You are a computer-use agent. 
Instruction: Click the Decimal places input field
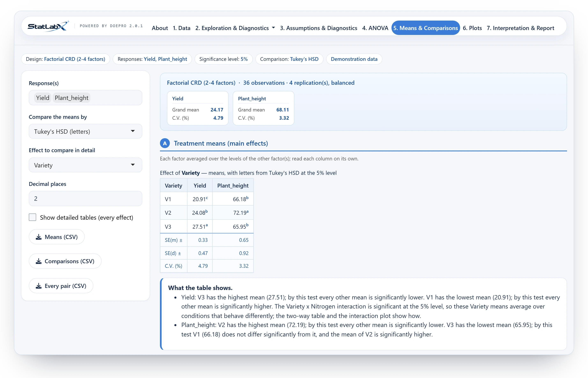(x=85, y=199)
